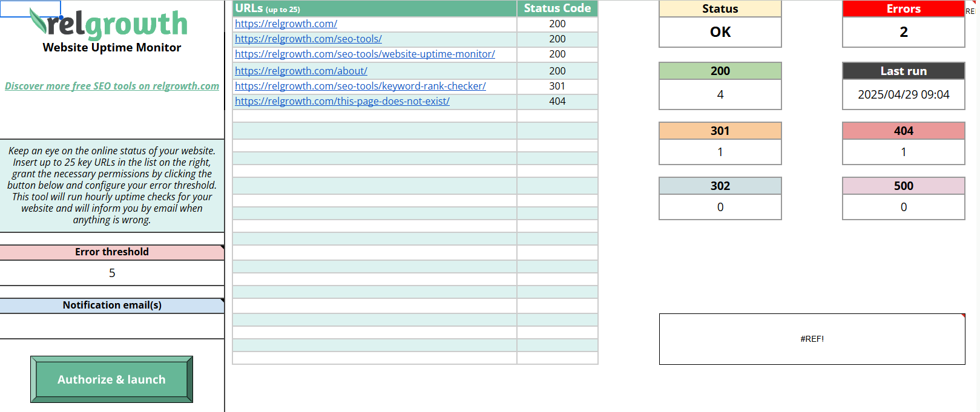Select the Error threshold value 5 cell
This screenshot has height=412, width=980.
(x=112, y=273)
